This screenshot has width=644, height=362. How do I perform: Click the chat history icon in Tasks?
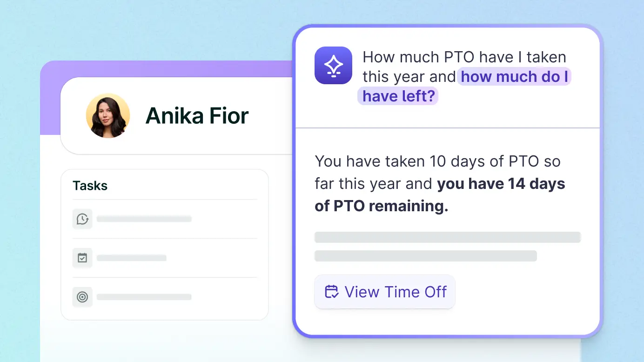pyautogui.click(x=82, y=219)
